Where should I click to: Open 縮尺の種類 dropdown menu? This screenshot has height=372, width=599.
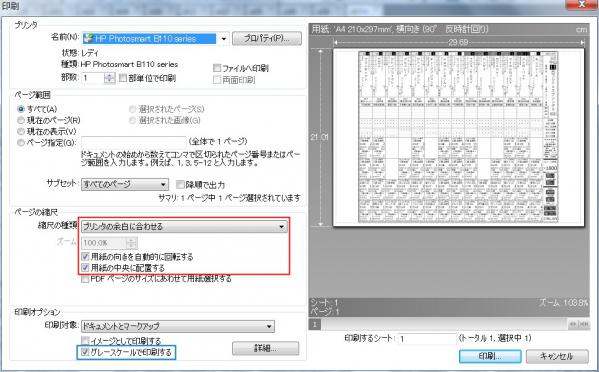184,226
